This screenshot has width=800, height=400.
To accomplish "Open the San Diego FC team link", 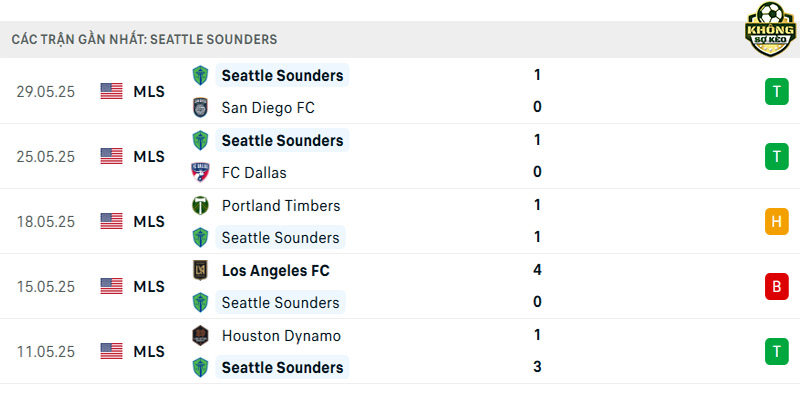I will 268,108.
